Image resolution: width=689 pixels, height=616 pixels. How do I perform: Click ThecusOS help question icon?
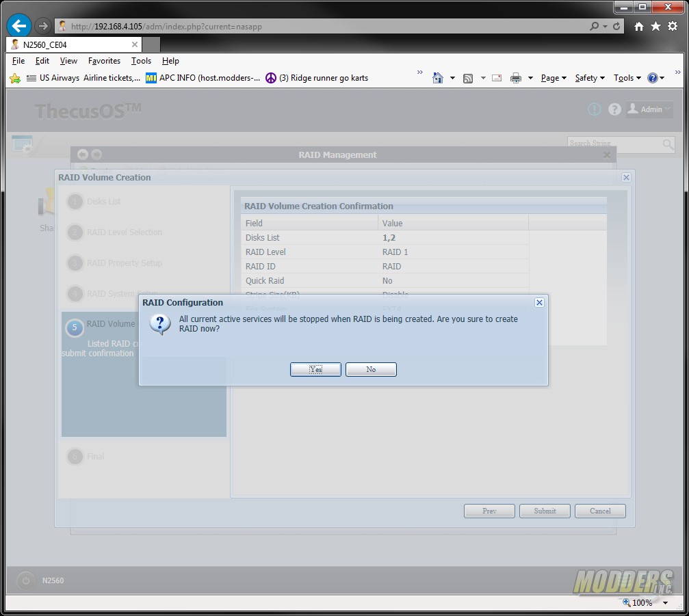(x=614, y=109)
